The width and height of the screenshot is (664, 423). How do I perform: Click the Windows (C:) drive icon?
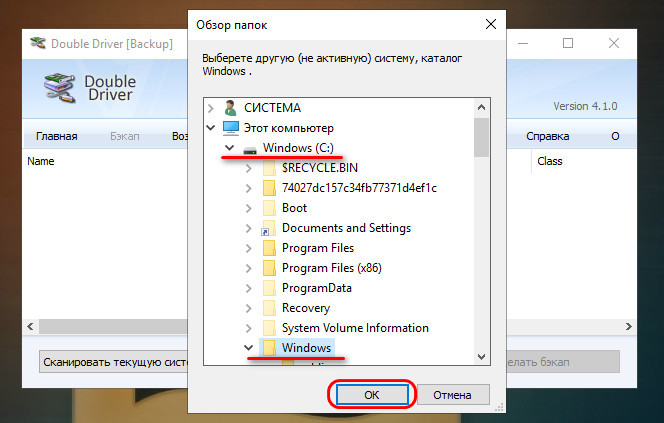[250, 149]
